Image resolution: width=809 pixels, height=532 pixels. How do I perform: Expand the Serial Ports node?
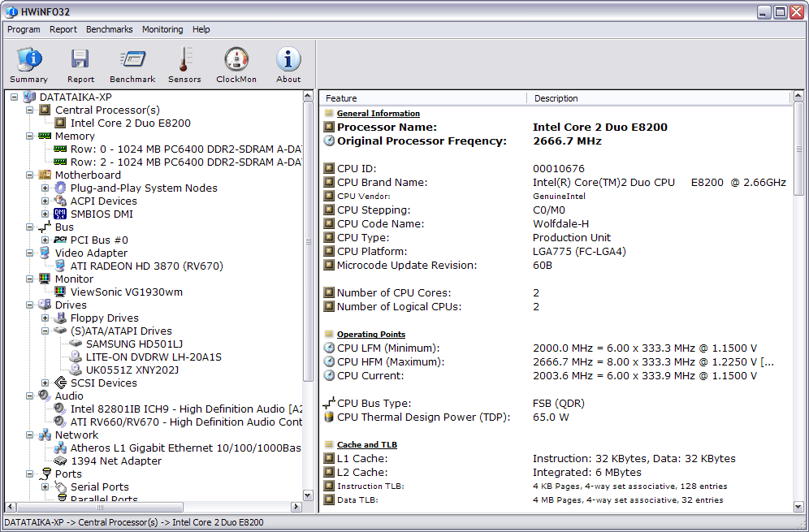click(x=45, y=487)
